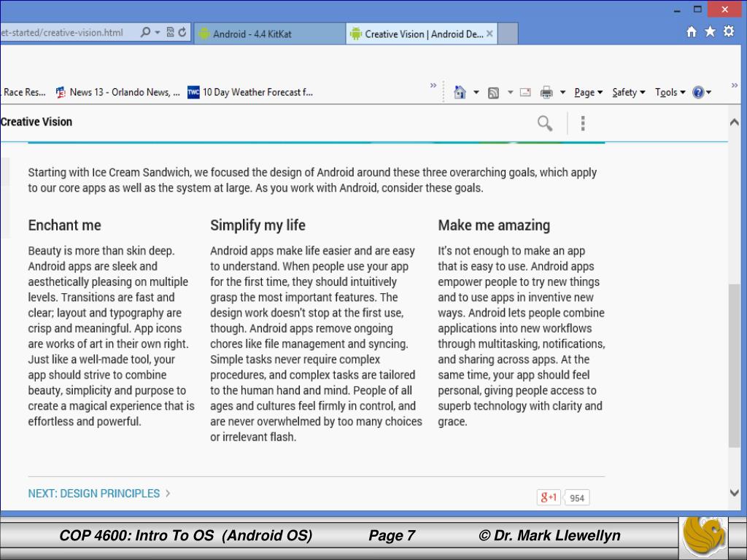Click the site search magnifier icon

tap(545, 123)
